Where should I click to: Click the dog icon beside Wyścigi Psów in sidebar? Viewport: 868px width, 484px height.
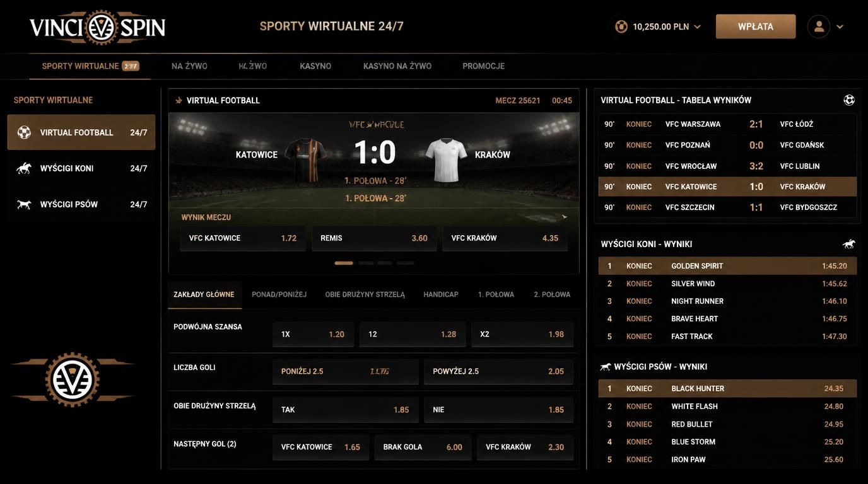[24, 204]
